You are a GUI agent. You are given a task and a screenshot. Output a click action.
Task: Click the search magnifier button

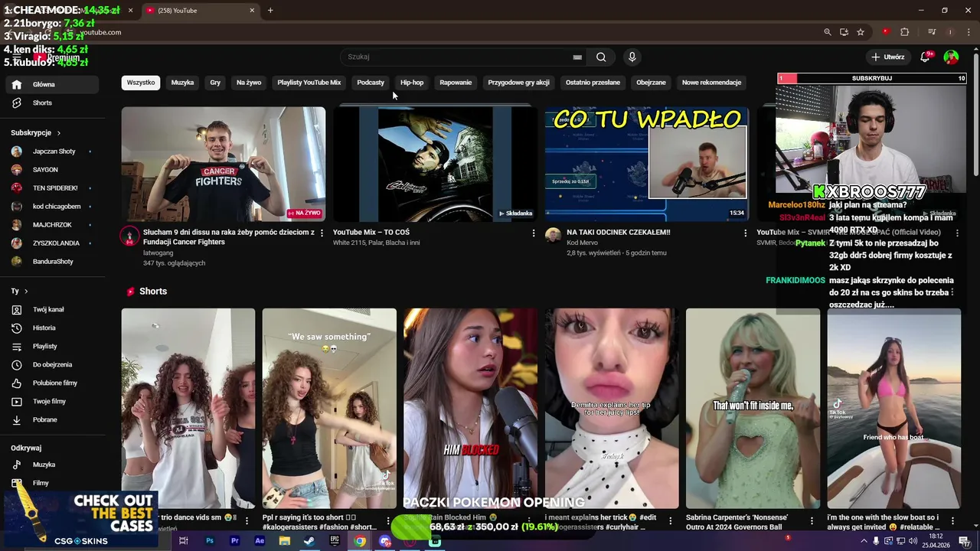coord(601,57)
